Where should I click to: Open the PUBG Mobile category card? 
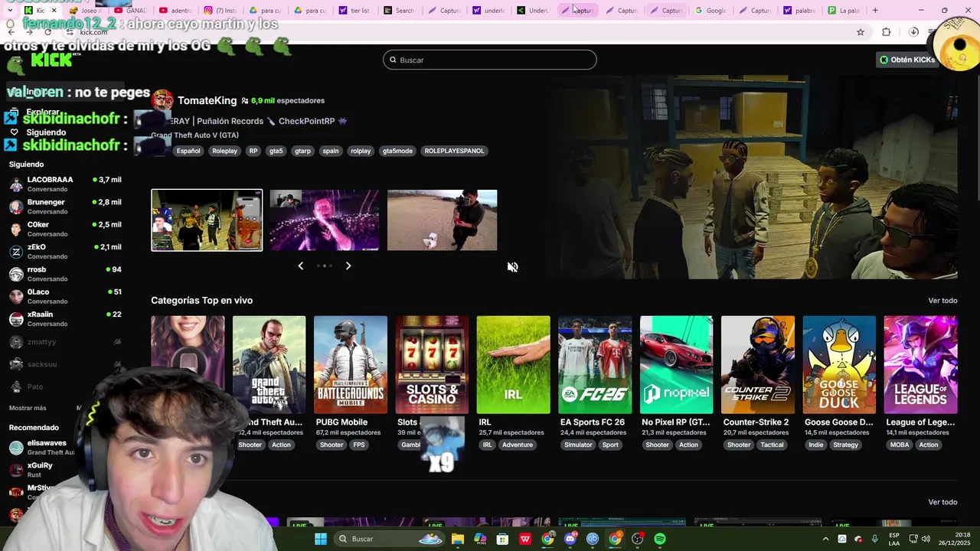[351, 365]
